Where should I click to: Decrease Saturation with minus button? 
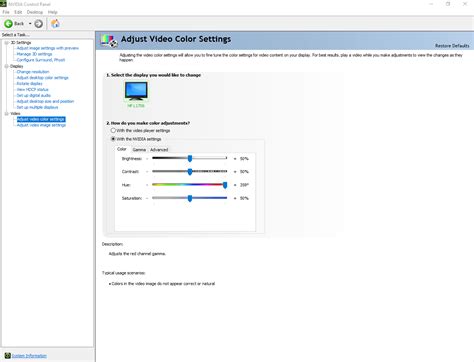[x=147, y=198]
